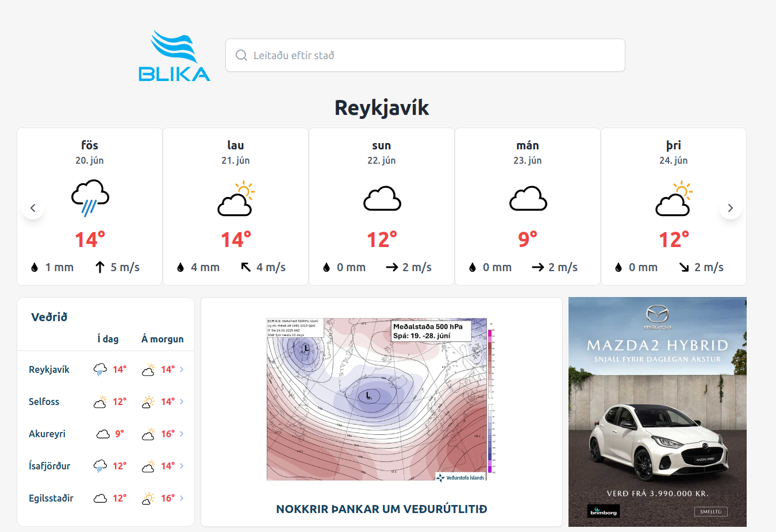Image resolution: width=776 pixels, height=532 pixels.
Task: Click the cloud icon for sun 22. jún
Action: (x=381, y=199)
